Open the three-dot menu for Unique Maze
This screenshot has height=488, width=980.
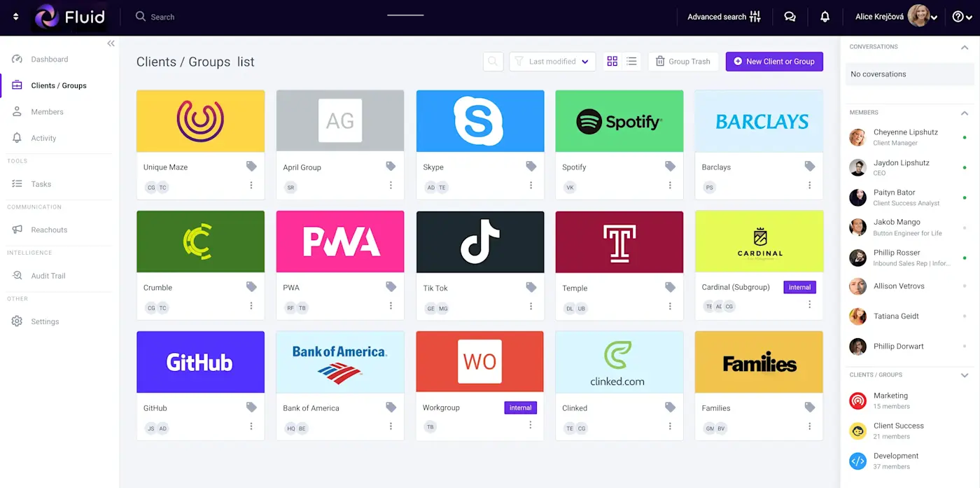click(x=251, y=186)
